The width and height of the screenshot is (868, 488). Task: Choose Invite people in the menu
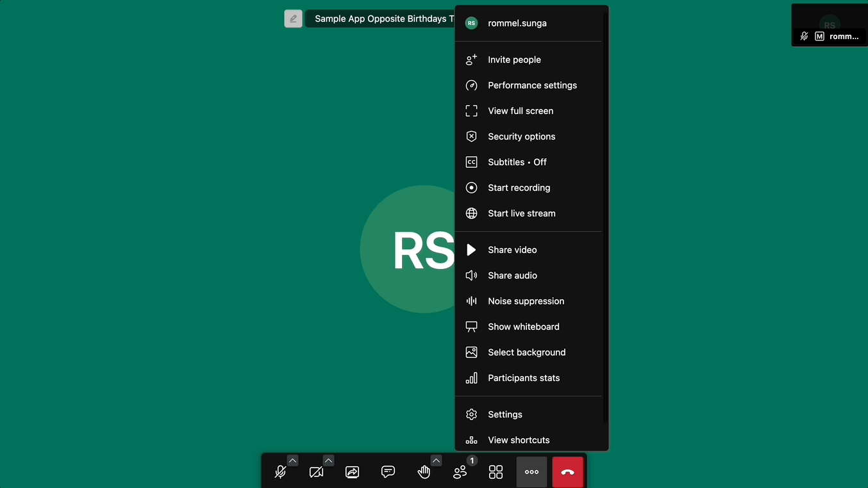(514, 60)
